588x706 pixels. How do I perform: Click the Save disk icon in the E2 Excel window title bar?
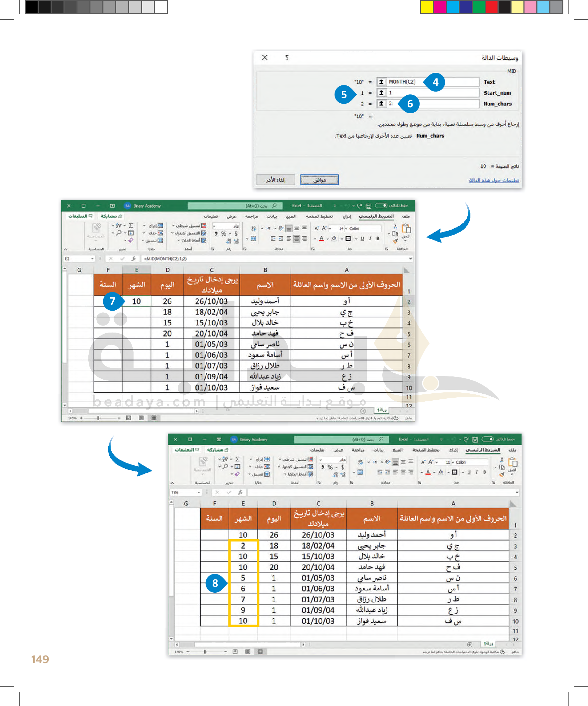[x=368, y=206]
